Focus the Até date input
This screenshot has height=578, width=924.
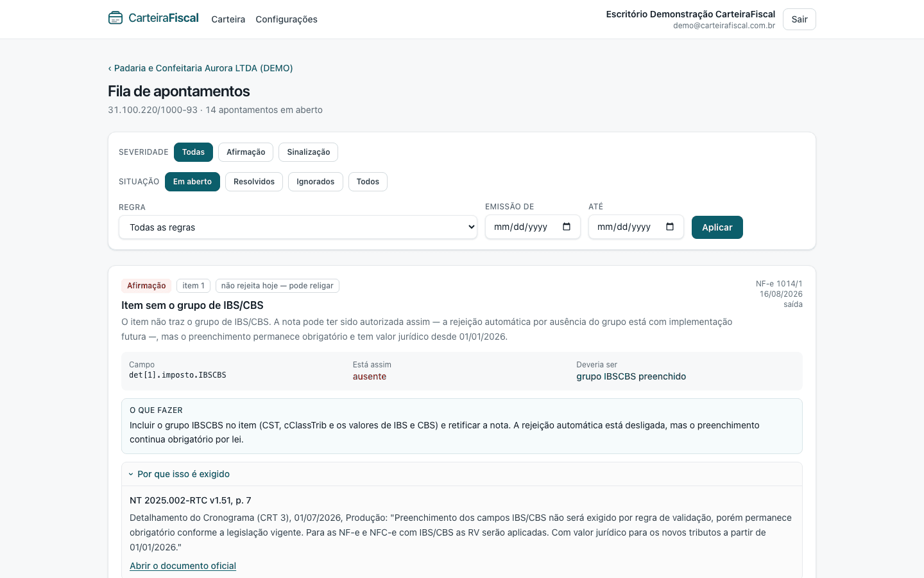point(636,227)
